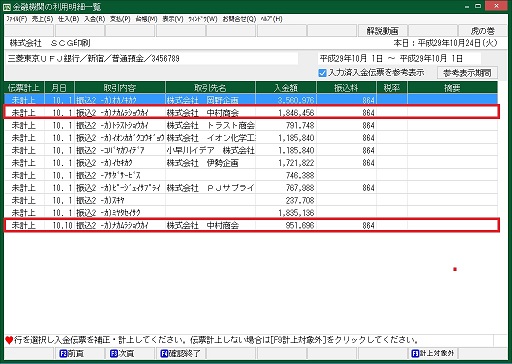The height and width of the screenshot is (364, 512).
Task: Click the 伝票計上 column header
Action: tap(24, 88)
